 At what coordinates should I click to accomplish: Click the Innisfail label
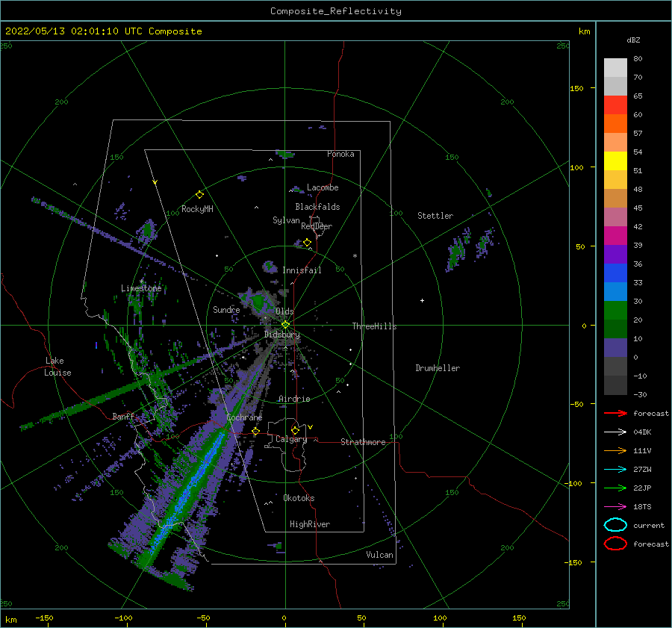pos(302,270)
